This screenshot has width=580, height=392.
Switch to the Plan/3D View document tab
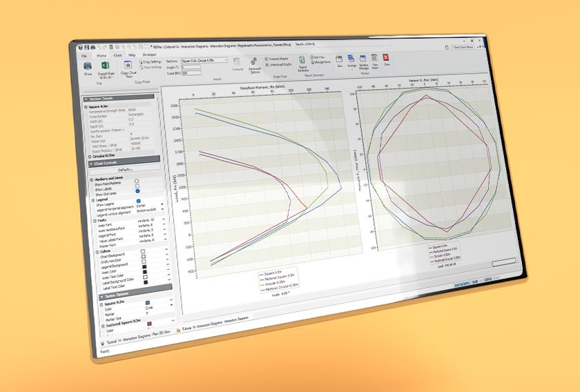tap(135, 337)
